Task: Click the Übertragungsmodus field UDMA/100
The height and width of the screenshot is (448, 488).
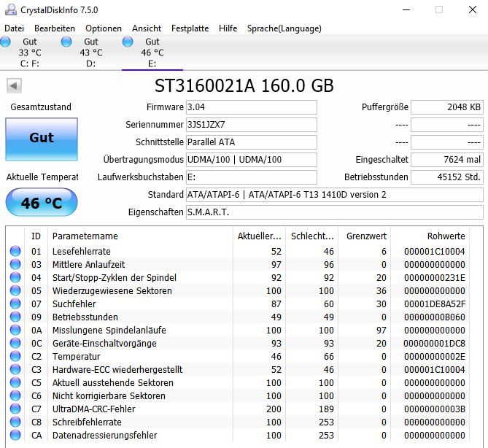Action: [252, 159]
